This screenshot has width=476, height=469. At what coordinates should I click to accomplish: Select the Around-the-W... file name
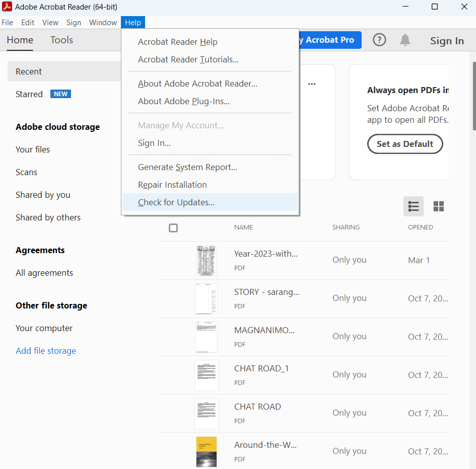265,445
